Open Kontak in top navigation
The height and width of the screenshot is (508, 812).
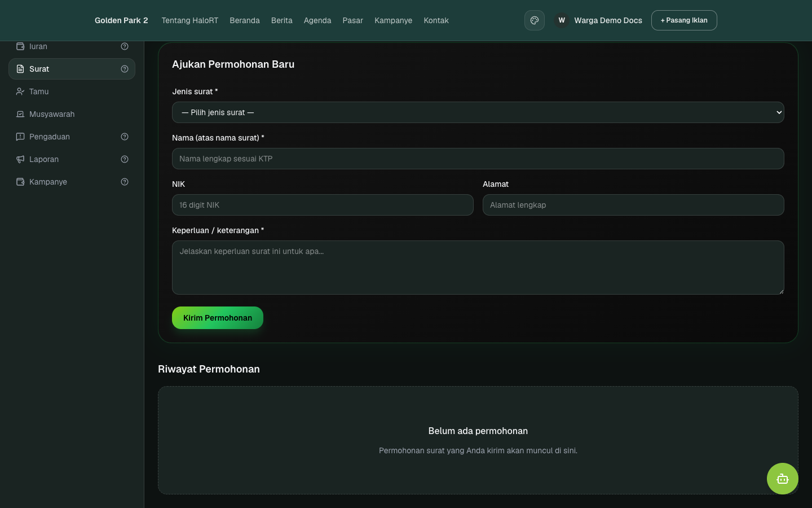tap(436, 20)
